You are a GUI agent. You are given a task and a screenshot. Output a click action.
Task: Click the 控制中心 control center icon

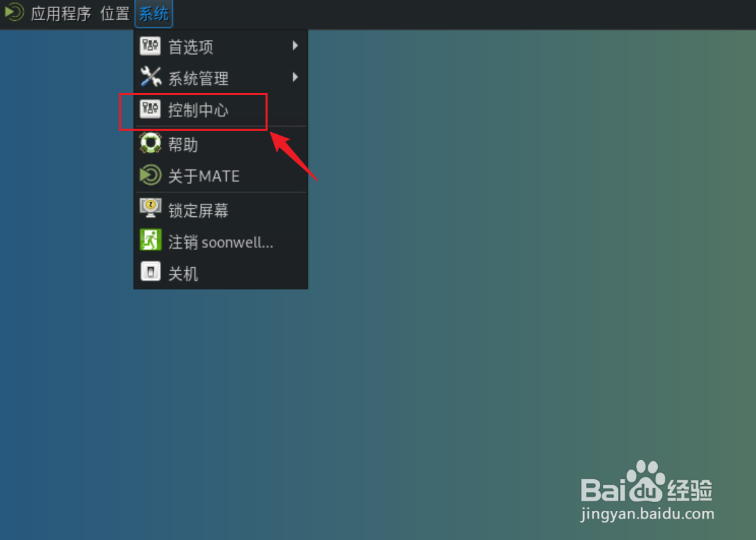150,109
